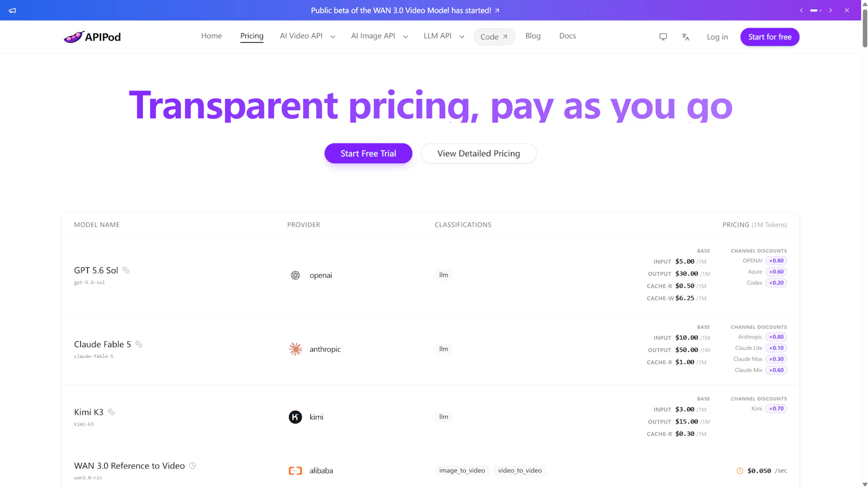Click the gpt-5.6-sol model ID text
Viewport: 868px width, 488px height.
(x=90, y=282)
